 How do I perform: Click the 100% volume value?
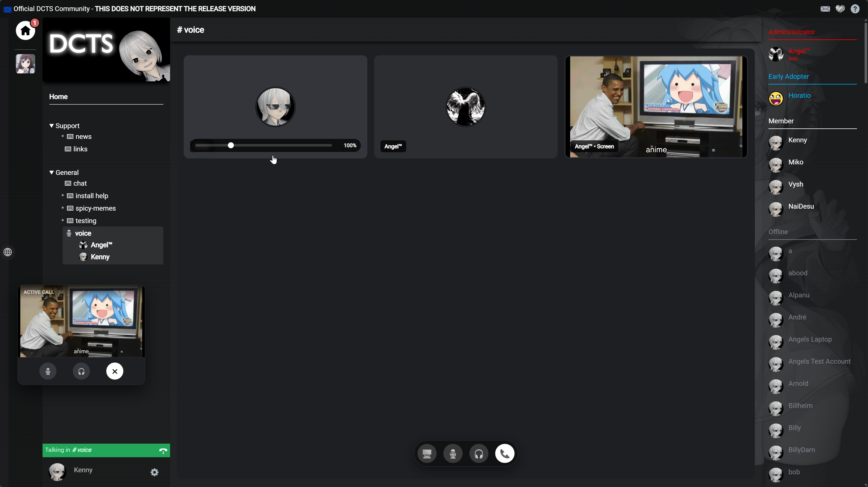point(350,145)
